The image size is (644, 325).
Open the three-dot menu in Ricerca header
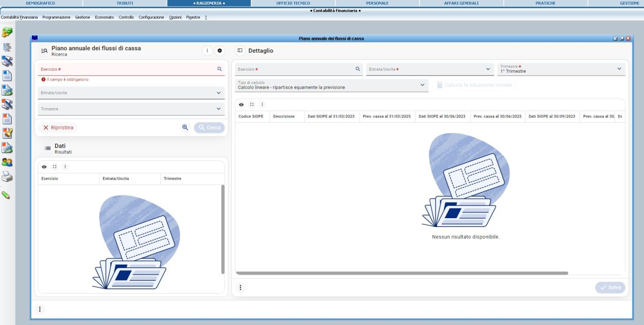tap(207, 51)
